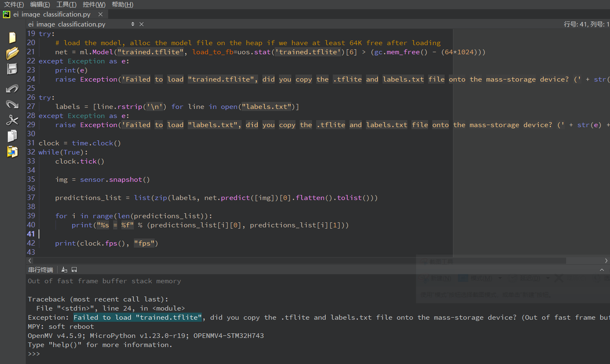Close the editor document via X beside file name
Image resolution: width=610 pixels, height=364 pixels.
coord(141,24)
